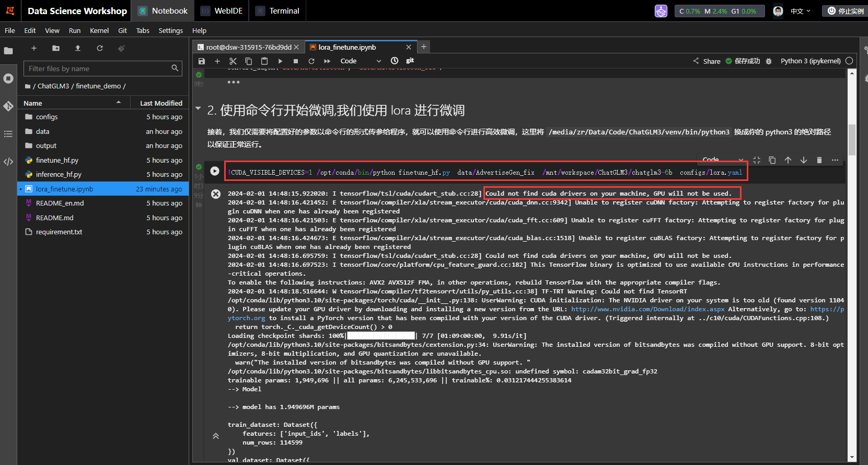868x465 pixels.
Task: Open the 中文 language dropdown
Action: coord(801,11)
